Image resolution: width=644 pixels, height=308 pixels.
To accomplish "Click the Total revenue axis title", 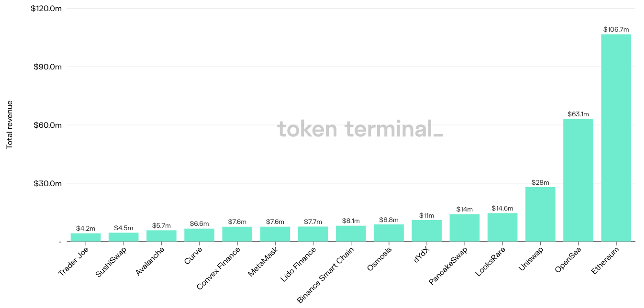I will pos(10,125).
